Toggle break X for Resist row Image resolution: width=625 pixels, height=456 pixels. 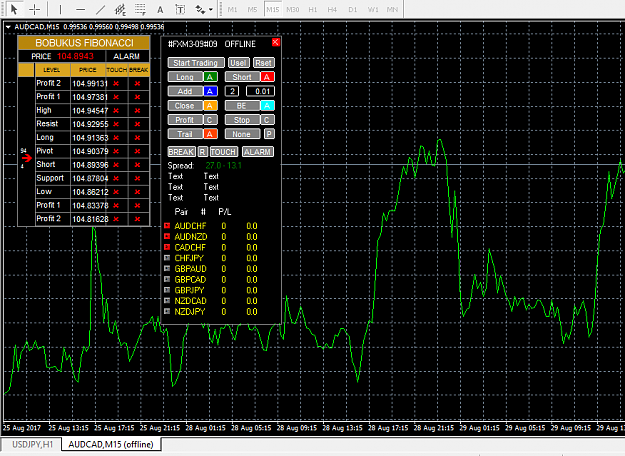pos(138,124)
